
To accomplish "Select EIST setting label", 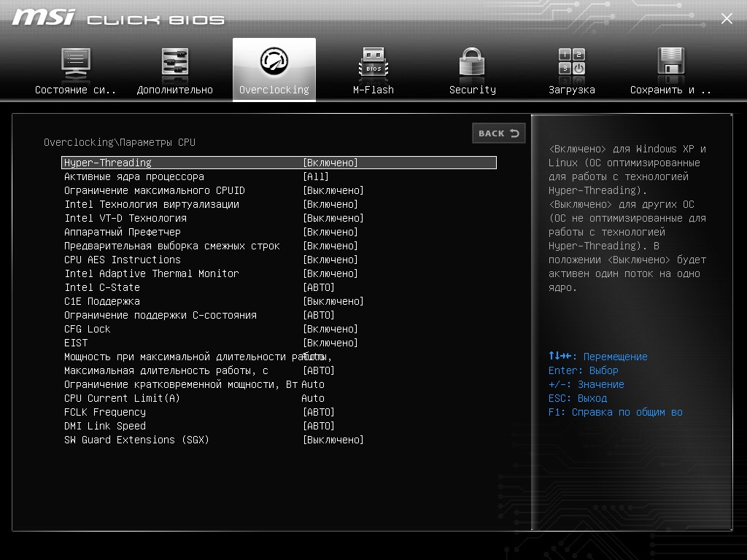I will click(76, 343).
